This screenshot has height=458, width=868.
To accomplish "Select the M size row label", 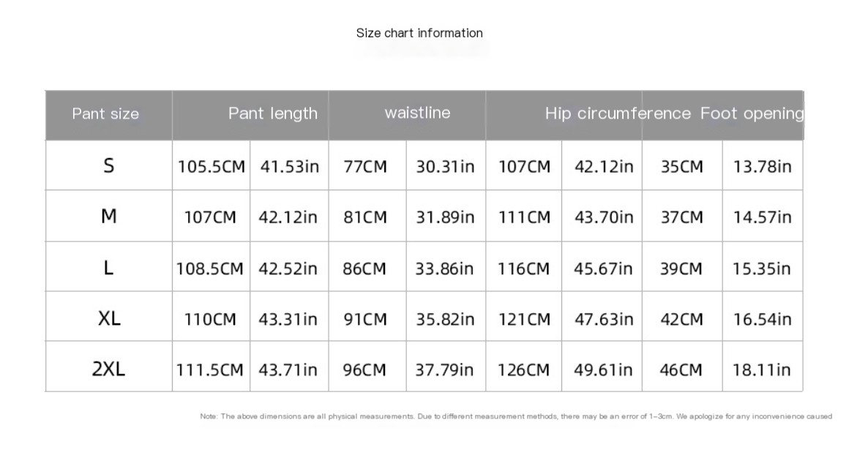I will tap(108, 216).
